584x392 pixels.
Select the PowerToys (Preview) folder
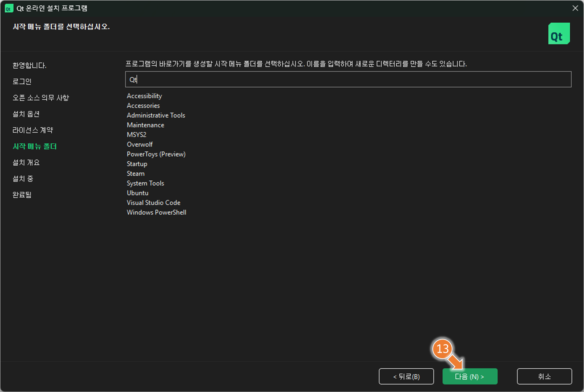(x=156, y=154)
